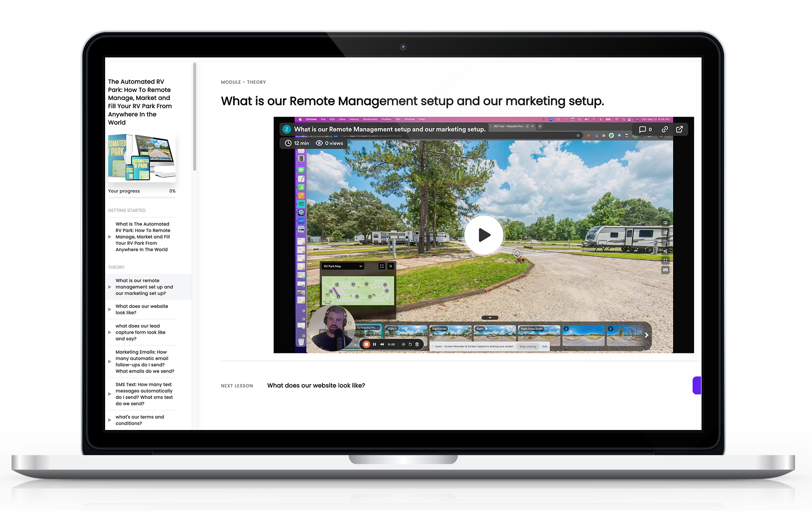812x511 pixels.
Task: Advance the panorama strip with right arrow
Action: [x=646, y=335]
